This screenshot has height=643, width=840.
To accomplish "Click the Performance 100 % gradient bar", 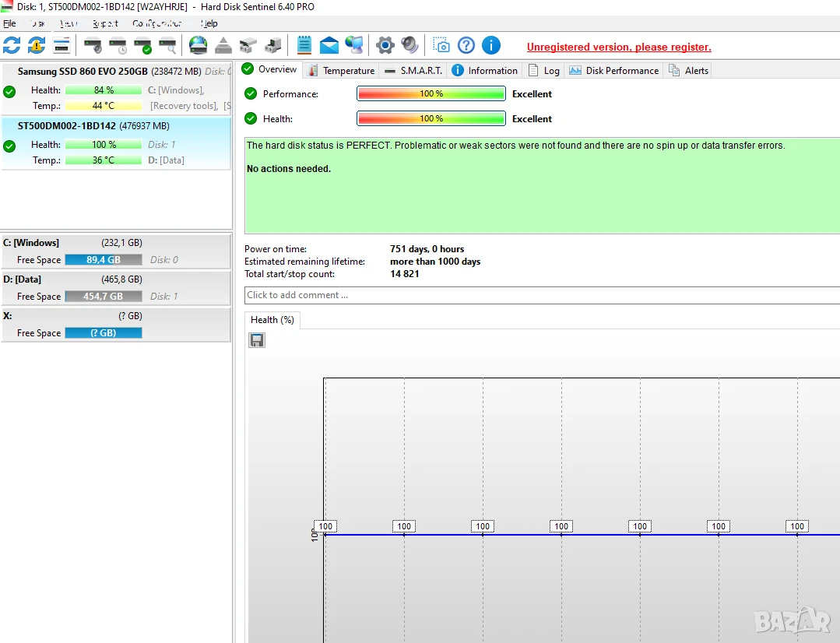I will coord(431,93).
